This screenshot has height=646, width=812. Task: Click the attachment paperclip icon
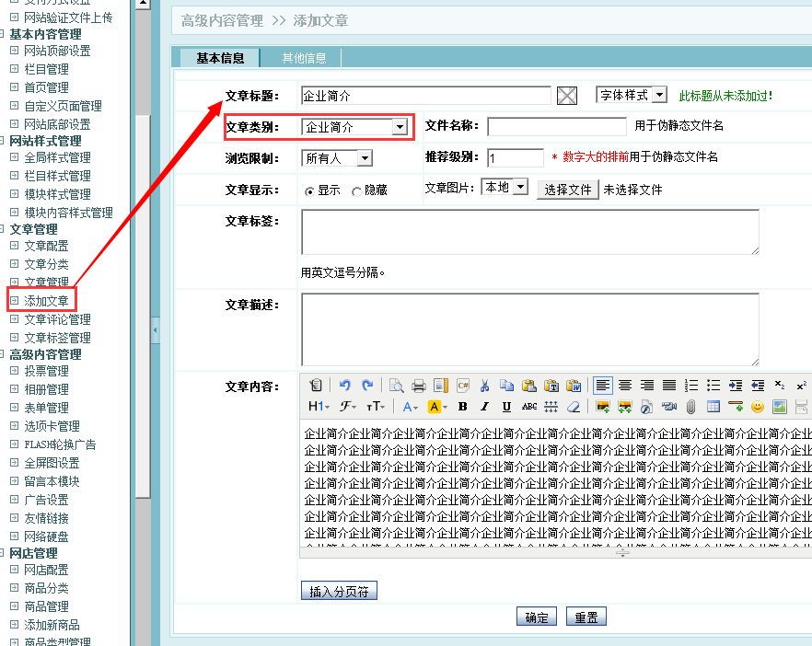coord(690,407)
